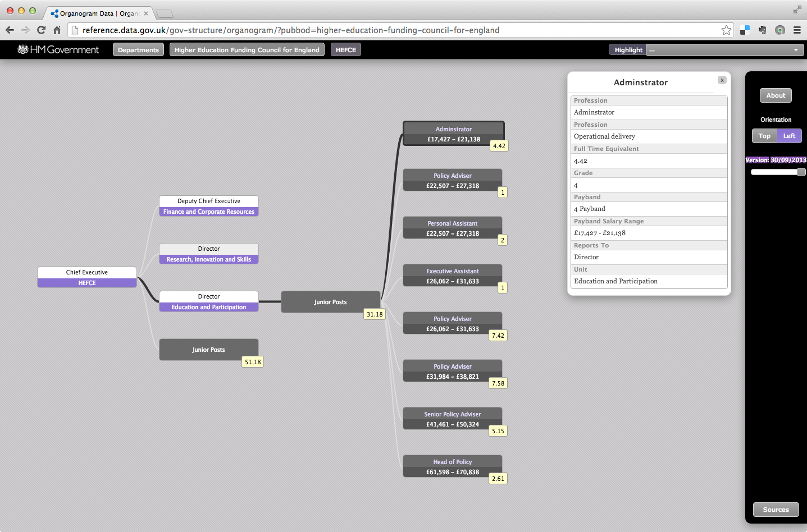Close the Adminstrator details panel
The height and width of the screenshot is (532, 807).
(722, 80)
